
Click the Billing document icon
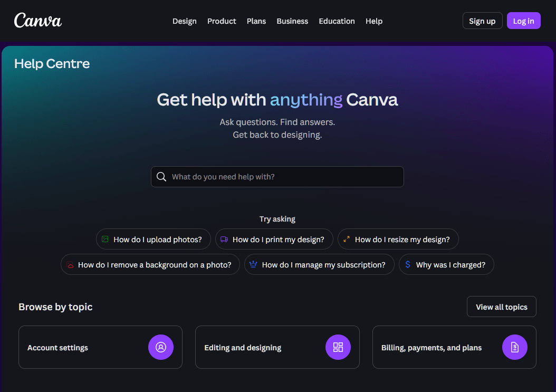514,347
